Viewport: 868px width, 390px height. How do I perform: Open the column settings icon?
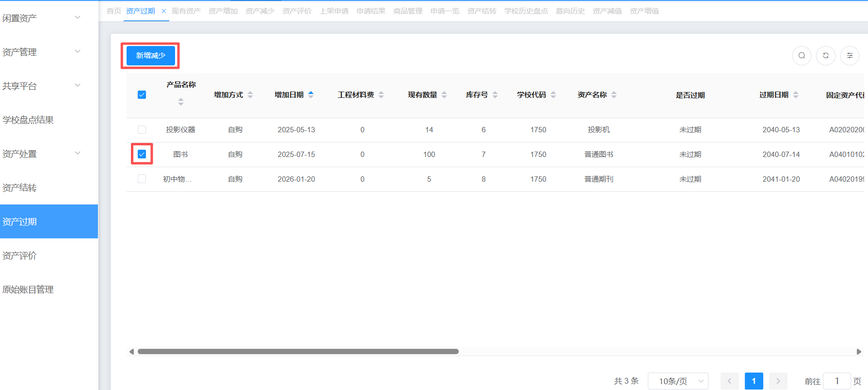coord(850,56)
